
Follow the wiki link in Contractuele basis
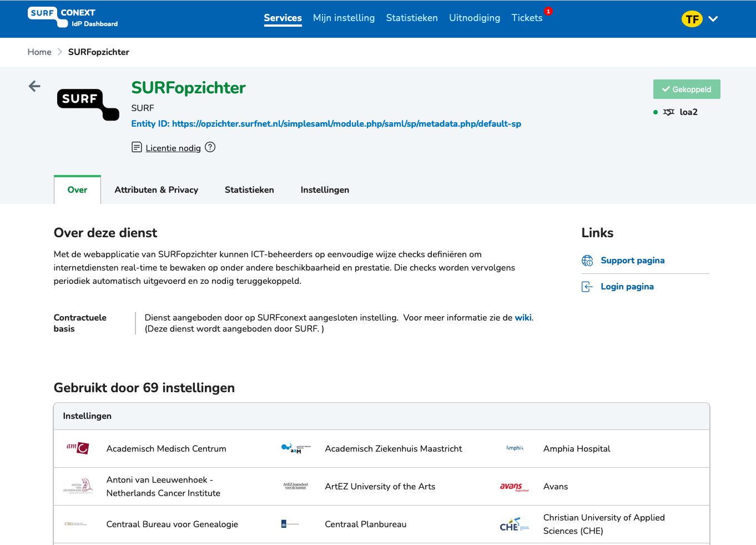[523, 318]
